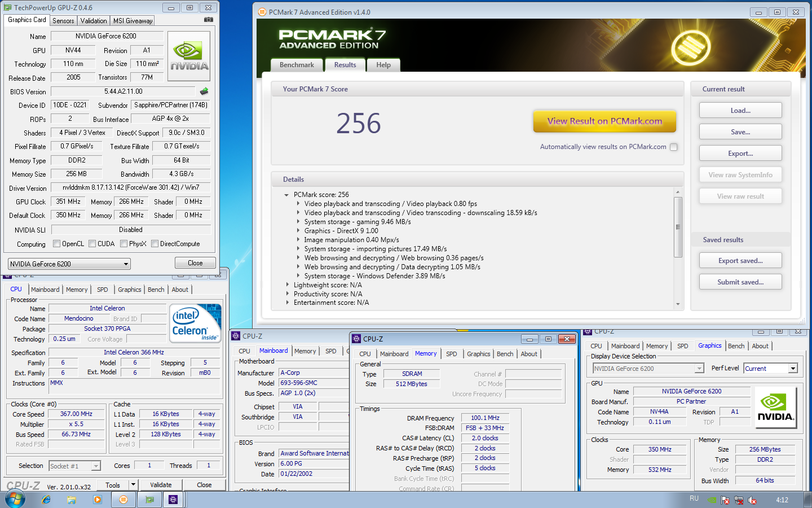Click the PCMark 7 gold emblem logo
812x508 pixels.
pyautogui.click(x=690, y=48)
